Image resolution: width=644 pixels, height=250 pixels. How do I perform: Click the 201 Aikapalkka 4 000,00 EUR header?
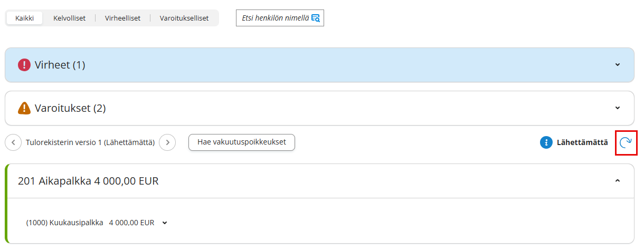tap(88, 181)
